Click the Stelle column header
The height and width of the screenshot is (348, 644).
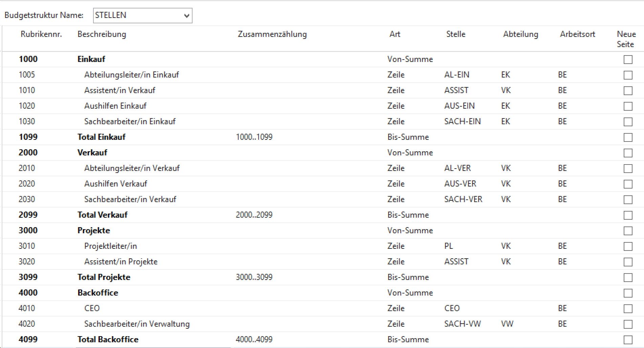pyautogui.click(x=456, y=34)
